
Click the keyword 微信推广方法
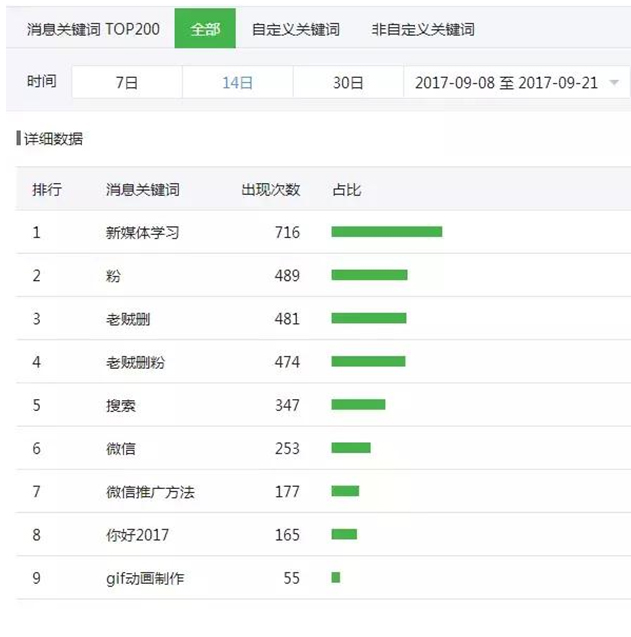tap(150, 492)
